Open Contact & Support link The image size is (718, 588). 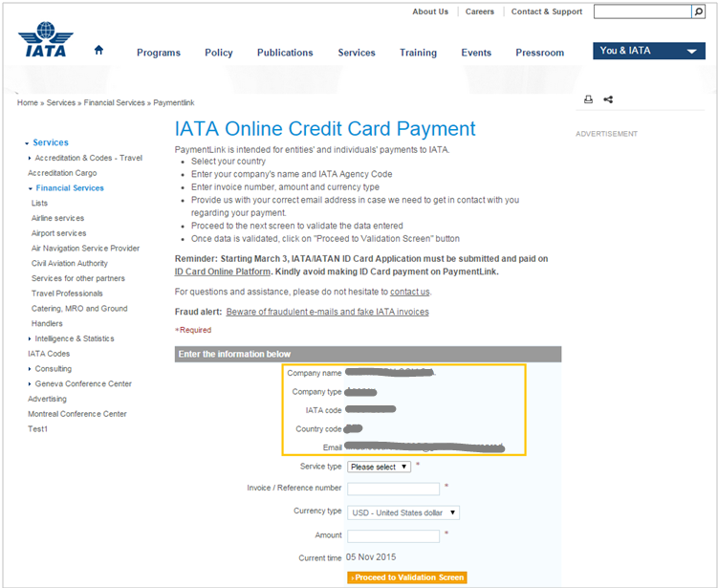coord(547,11)
